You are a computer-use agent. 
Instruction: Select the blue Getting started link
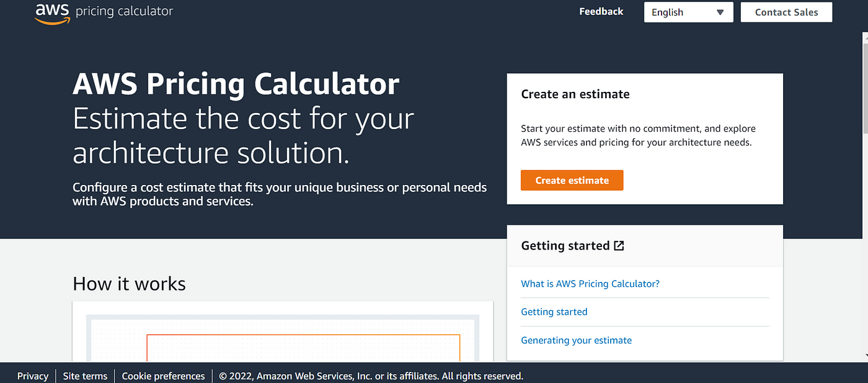[x=554, y=312]
